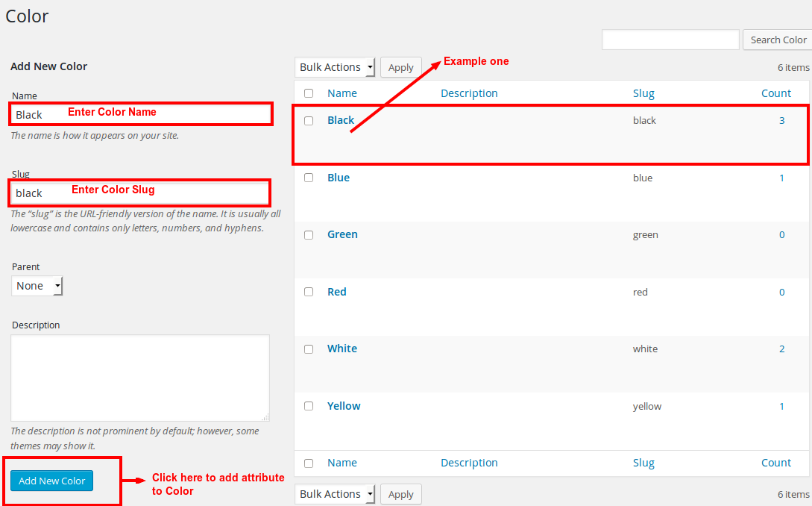Tick the checkbox for the Black row
The width and height of the screenshot is (812, 506).
[309, 121]
